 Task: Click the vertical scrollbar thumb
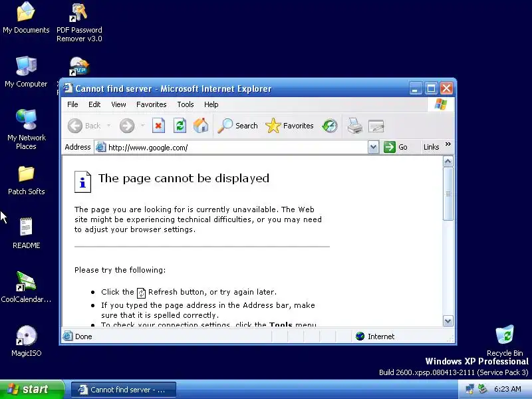[x=448, y=194]
